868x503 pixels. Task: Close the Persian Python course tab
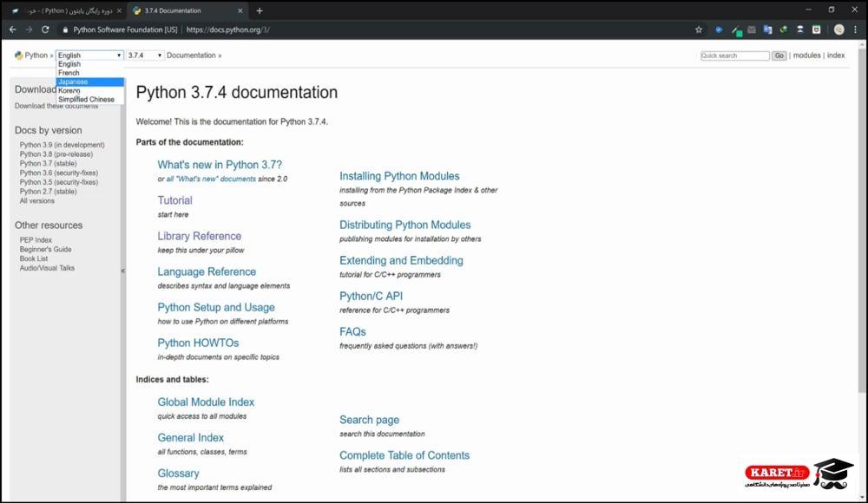coord(119,10)
